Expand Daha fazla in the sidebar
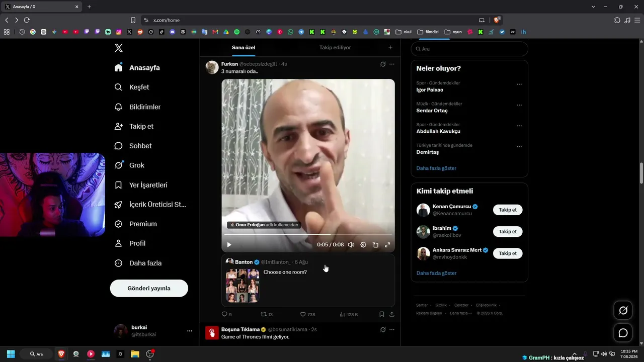This screenshot has height=362, width=644. tap(138, 263)
